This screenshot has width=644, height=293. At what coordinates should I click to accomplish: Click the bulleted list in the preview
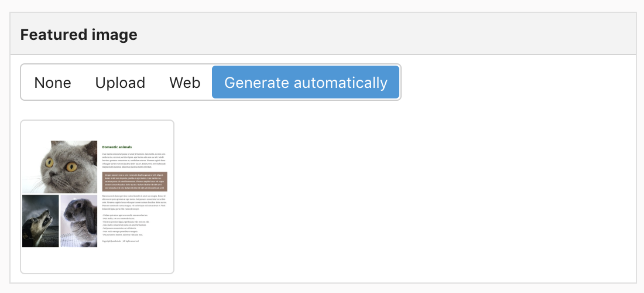[123, 225]
